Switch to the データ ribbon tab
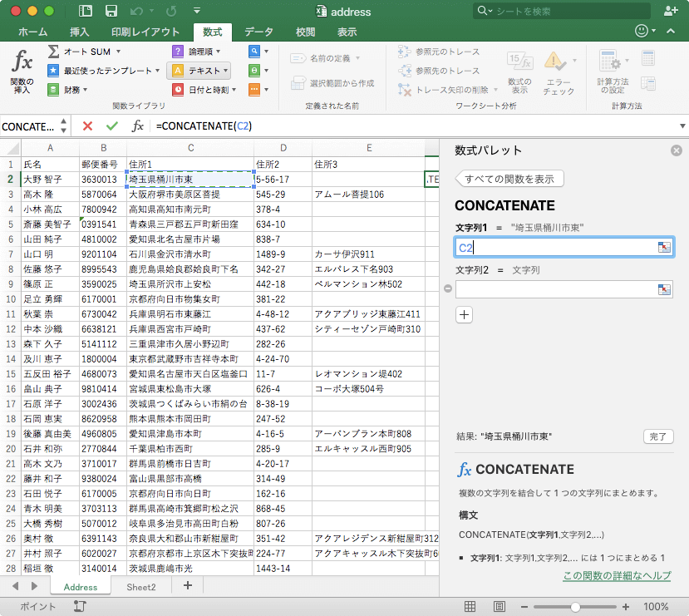 [258, 32]
